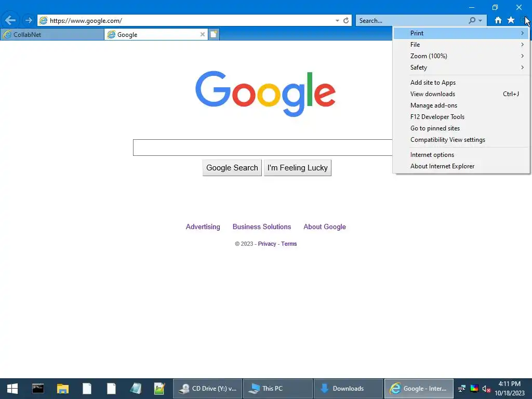Open the taskbar clock showing 4:11 PM

510,389
